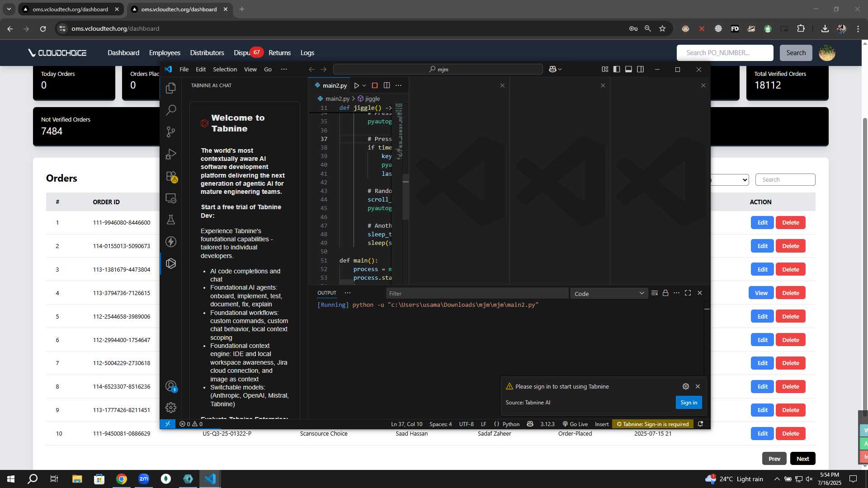The height and width of the screenshot is (488, 868).
Task: Sign in to Tabnine
Action: pos(689,403)
